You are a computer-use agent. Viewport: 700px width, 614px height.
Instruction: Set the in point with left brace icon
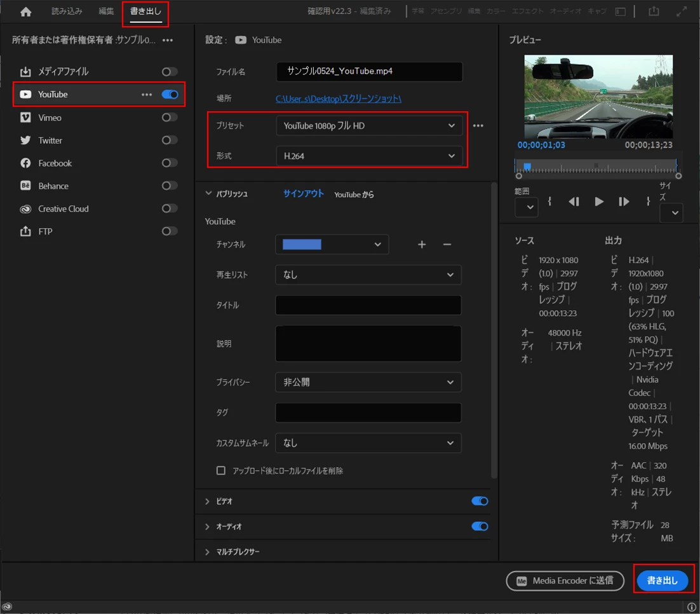549,201
